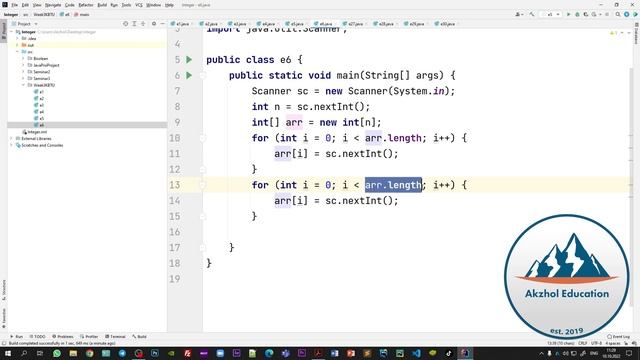The width and height of the screenshot is (640, 360).
Task: Switch to IntelliJ IDEA taskbar icon
Action: click(465, 353)
